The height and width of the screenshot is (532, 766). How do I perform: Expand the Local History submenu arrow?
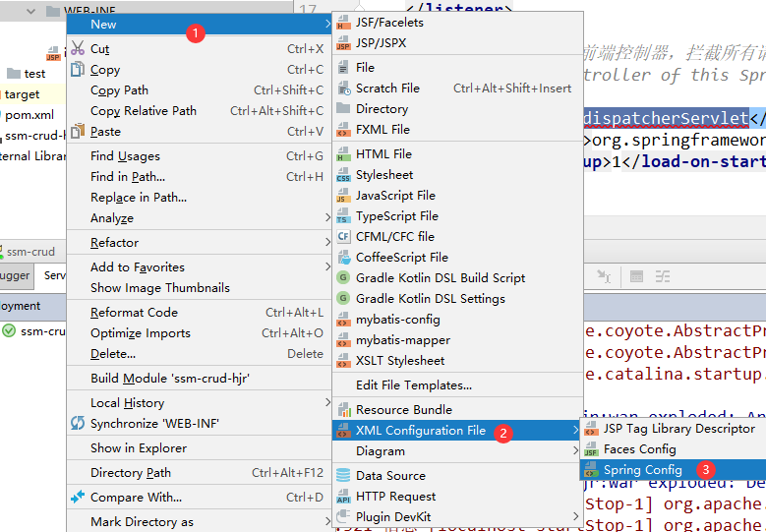pyautogui.click(x=327, y=402)
